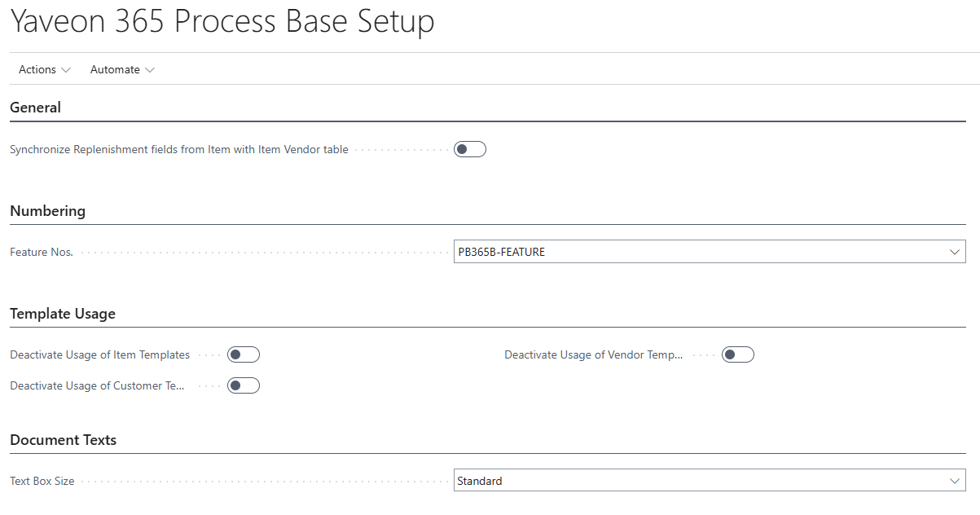The width and height of the screenshot is (980, 515).
Task: Click the Synchronize Replenishment fields label
Action: coord(179,149)
